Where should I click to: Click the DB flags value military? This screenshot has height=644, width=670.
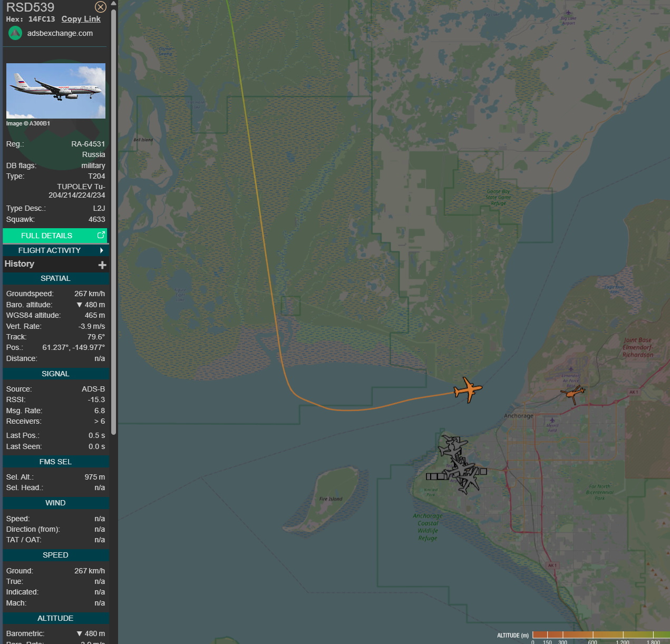coord(93,165)
